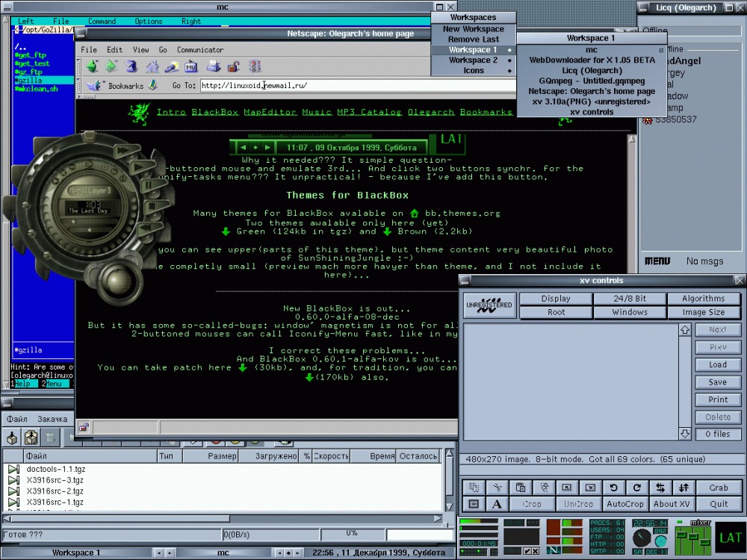Open the Algorithms menu in xv controls

pos(704,299)
